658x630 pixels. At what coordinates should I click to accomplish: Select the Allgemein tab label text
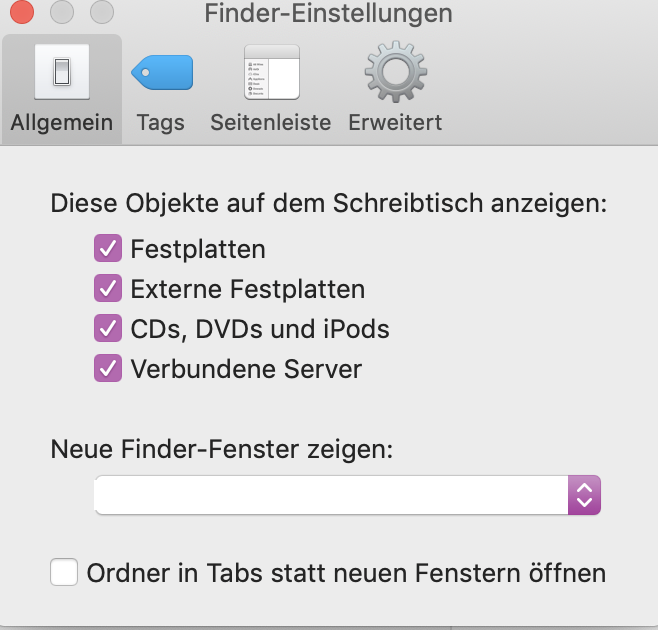[62, 124]
